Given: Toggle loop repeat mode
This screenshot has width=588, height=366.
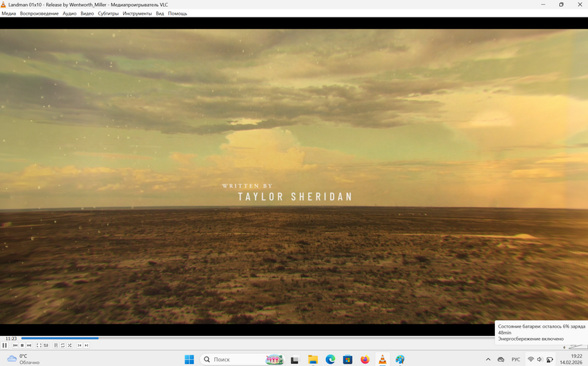Looking at the screenshot, I should (x=62, y=345).
